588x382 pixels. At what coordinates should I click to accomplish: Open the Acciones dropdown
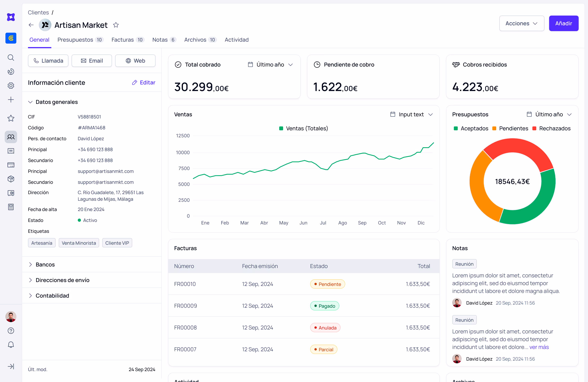pyautogui.click(x=521, y=24)
